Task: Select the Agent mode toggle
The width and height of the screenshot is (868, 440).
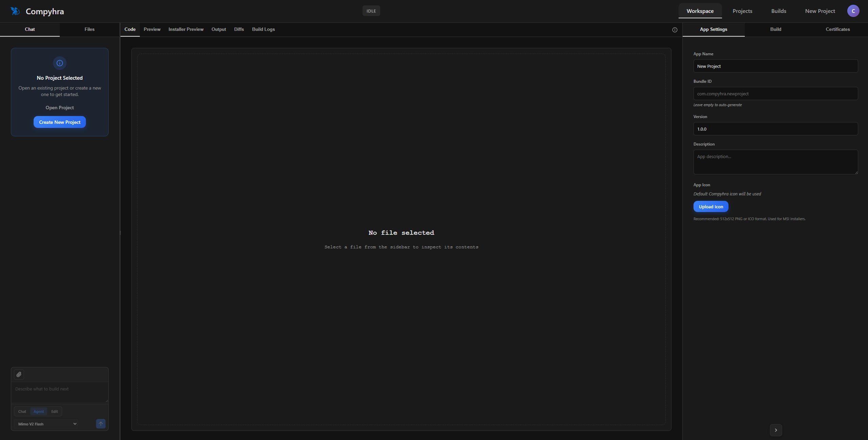Action: coord(39,412)
